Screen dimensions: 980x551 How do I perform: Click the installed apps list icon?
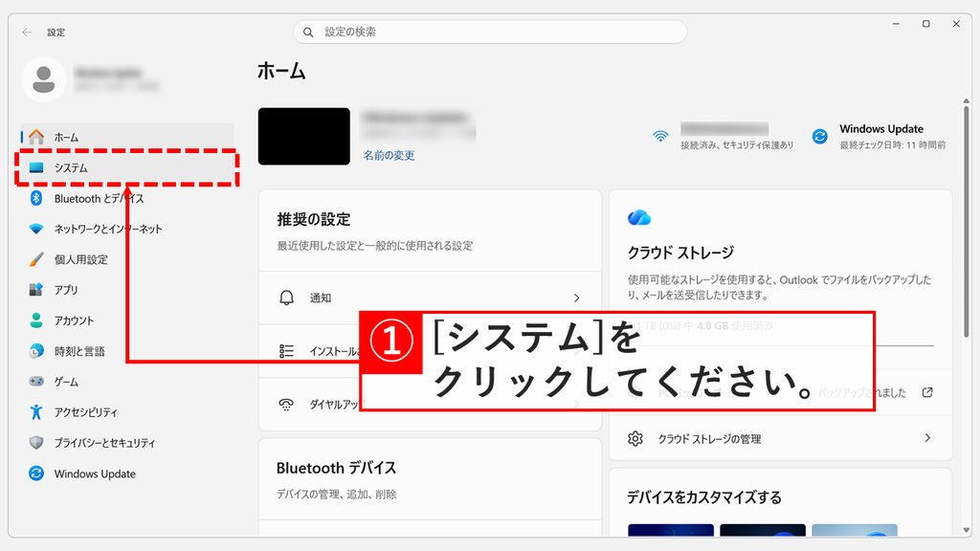coord(286,351)
